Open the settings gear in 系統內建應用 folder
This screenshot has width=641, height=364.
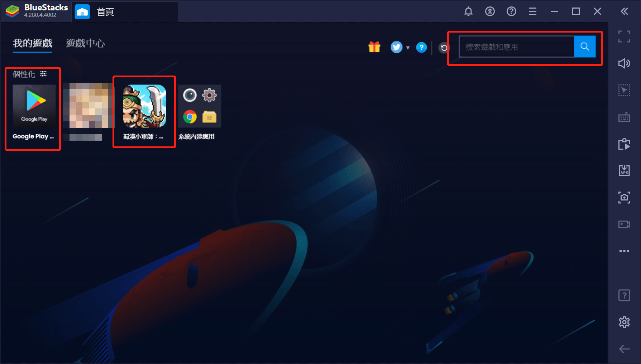tap(210, 95)
